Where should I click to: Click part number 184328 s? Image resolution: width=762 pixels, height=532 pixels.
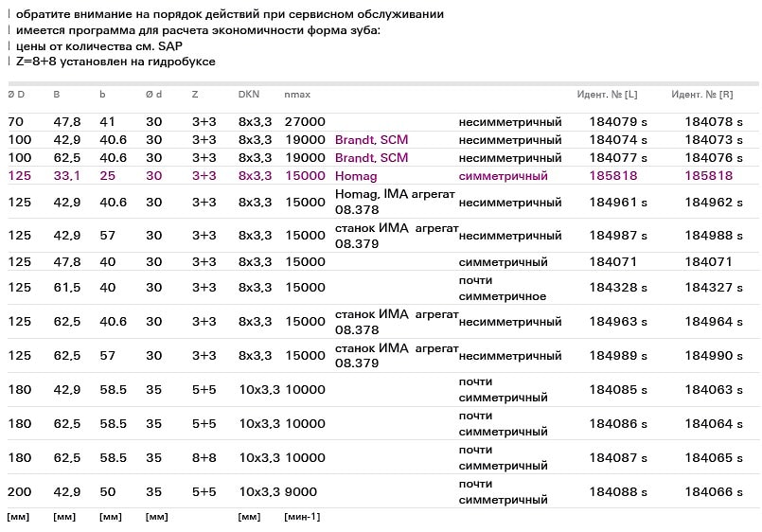618,288
